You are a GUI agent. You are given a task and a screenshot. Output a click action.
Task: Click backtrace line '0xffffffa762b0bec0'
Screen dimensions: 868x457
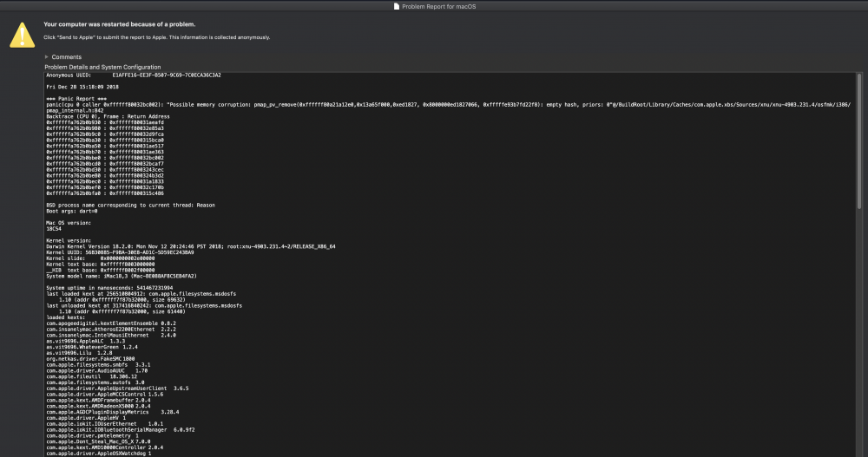point(105,182)
